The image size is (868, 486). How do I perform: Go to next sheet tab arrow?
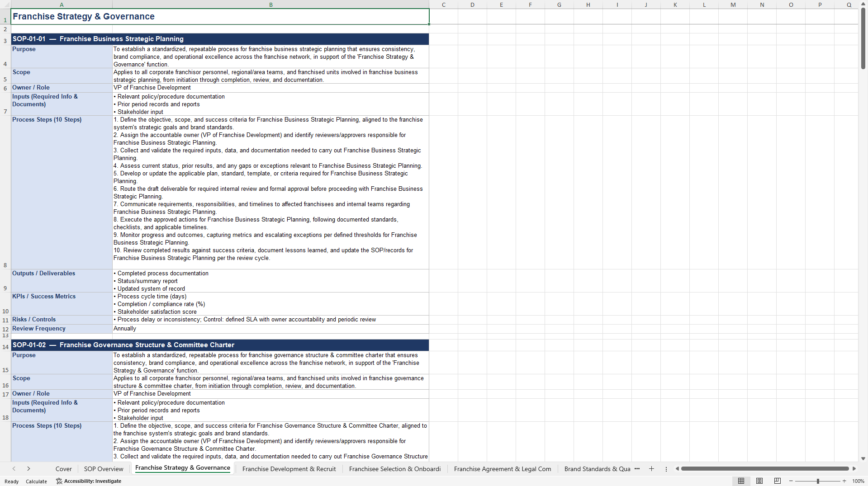[x=28, y=469]
